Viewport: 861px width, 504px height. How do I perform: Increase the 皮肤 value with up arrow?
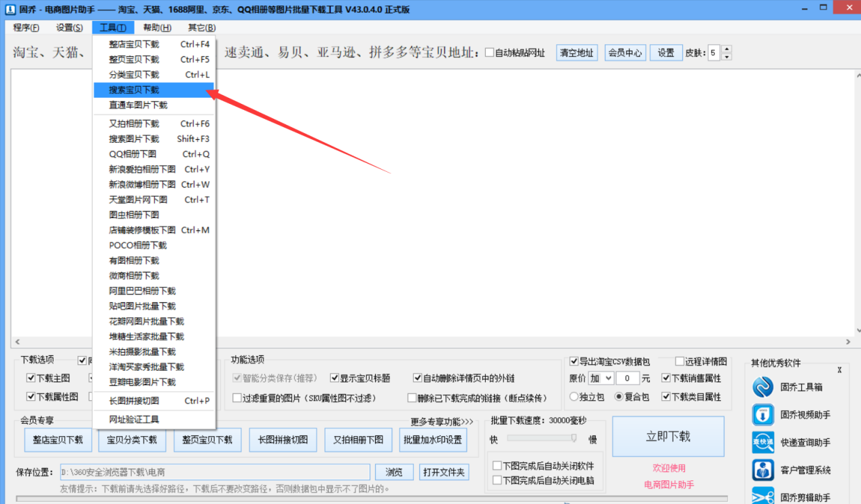[726, 49]
